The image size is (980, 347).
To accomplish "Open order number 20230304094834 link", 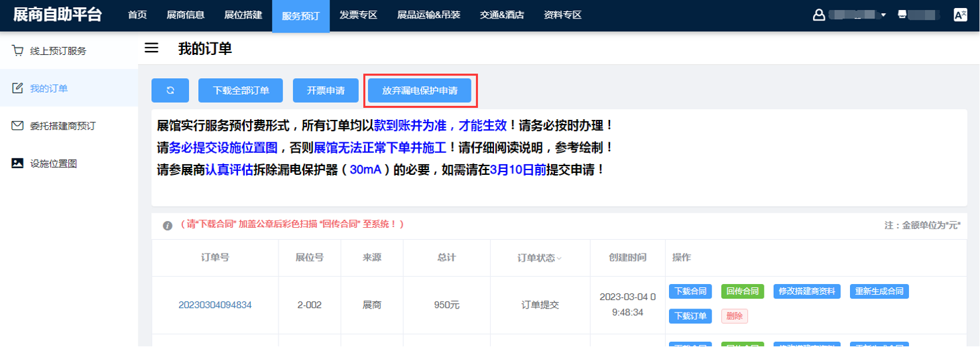I will pyautogui.click(x=215, y=305).
